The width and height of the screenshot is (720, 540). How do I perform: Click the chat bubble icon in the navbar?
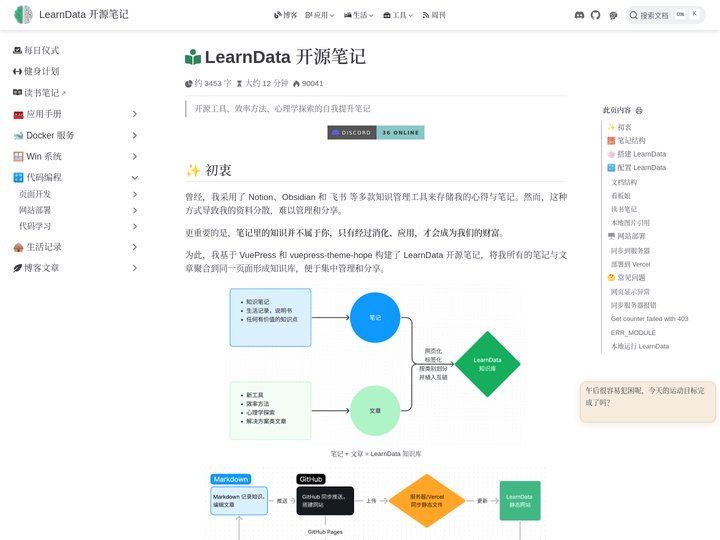[x=613, y=15]
